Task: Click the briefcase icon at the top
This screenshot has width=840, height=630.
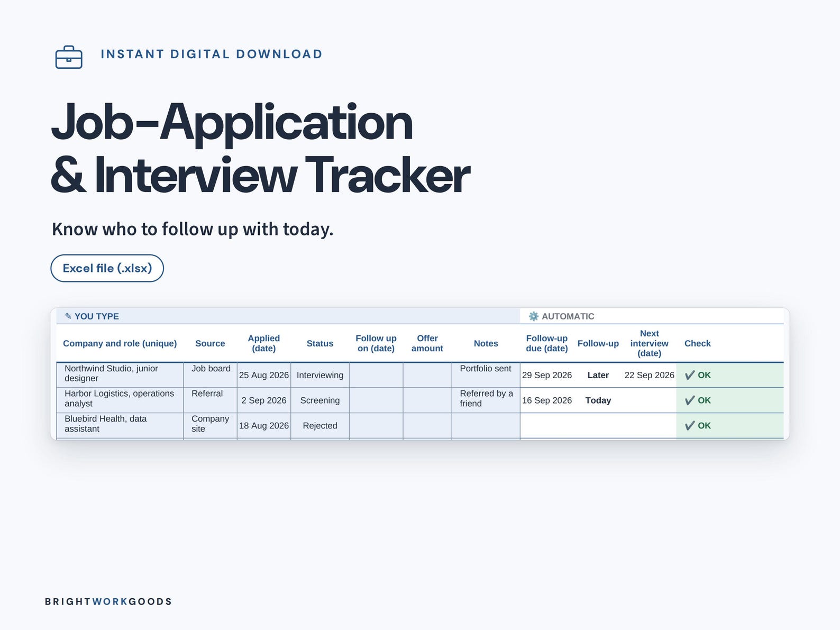Action: (69, 57)
